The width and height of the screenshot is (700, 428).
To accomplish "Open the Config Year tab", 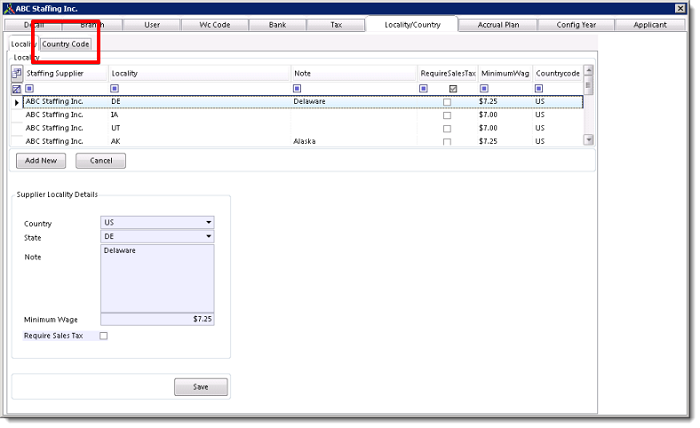I will click(x=576, y=25).
